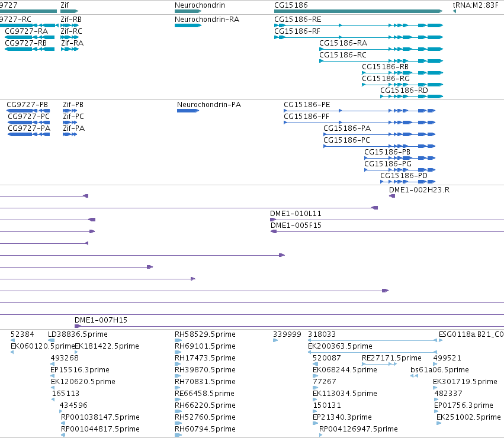Image resolution: width=504 pixels, height=438 pixels.
Task: Click the tRNA:M2:83F gene marker
Action: click(454, 11)
